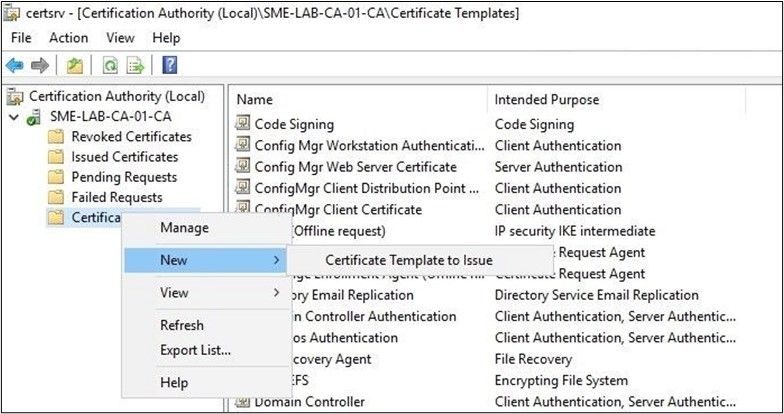Click the Revoked Certificates folder icon
The width and height of the screenshot is (784, 414).
56,136
